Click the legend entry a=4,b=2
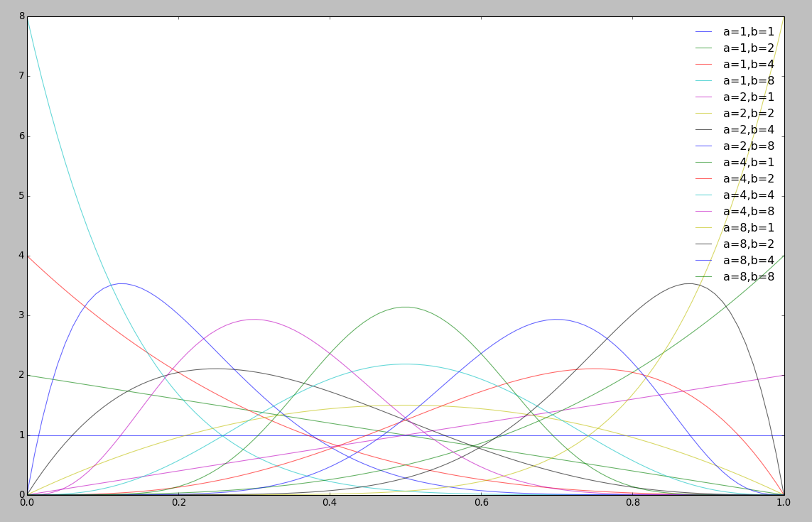The height and width of the screenshot is (522, 812). click(735, 179)
